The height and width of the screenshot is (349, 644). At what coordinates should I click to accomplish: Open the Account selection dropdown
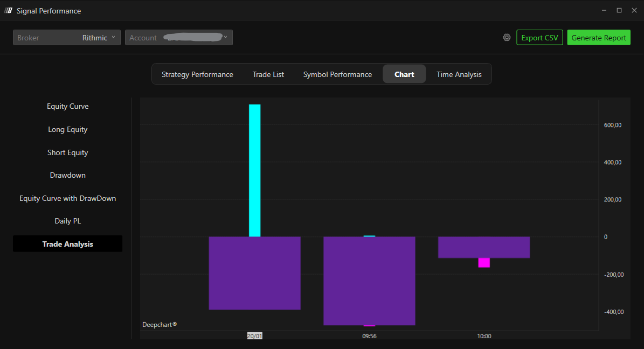pos(179,37)
